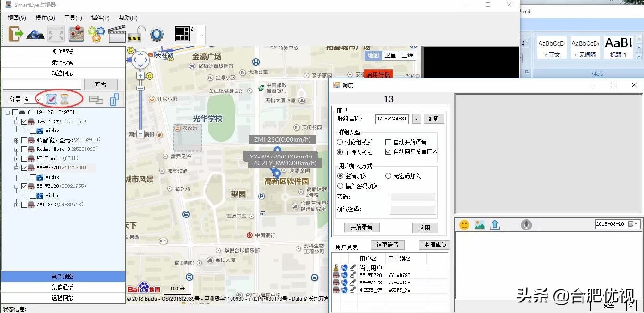Open the blue gear configuration icon
Screen dimensions: 644x313
point(157,34)
